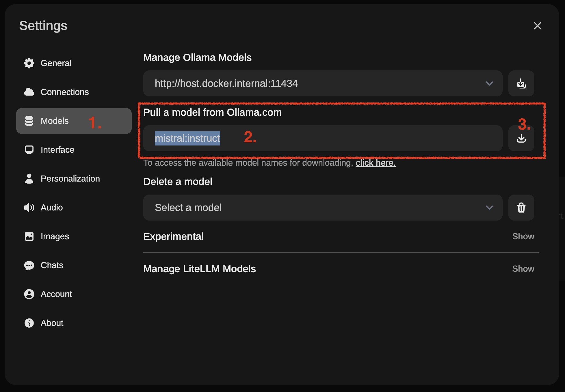Click the info icon beside About

(29, 323)
